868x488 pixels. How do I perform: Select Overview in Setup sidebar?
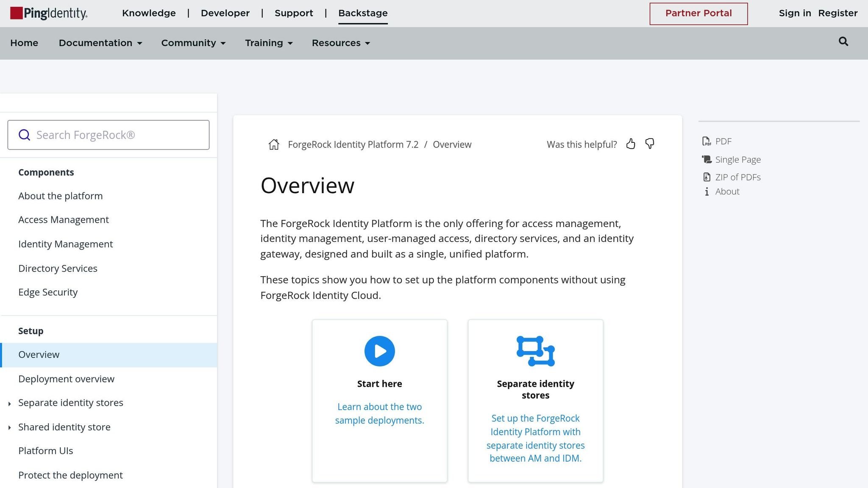(108, 355)
